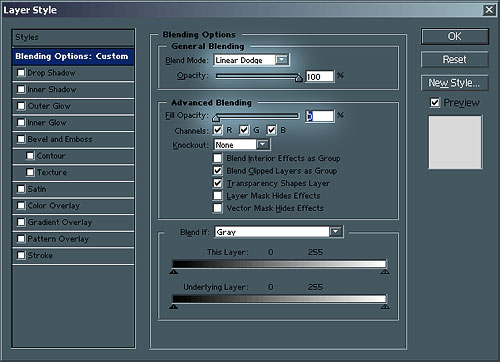Click the Fill Opacity percentage field
500x362 pixels.
click(320, 116)
